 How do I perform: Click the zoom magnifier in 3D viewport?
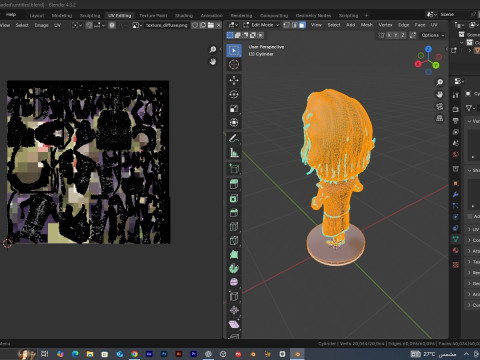coord(440,82)
